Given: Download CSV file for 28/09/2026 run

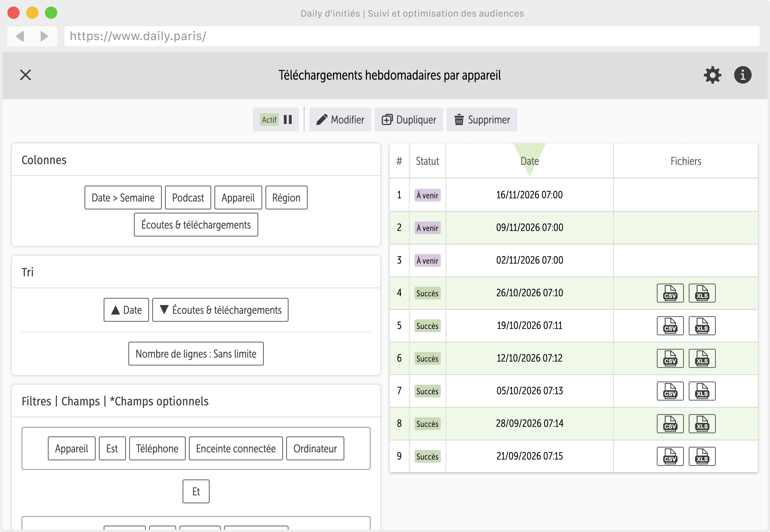Looking at the screenshot, I should coord(670,424).
